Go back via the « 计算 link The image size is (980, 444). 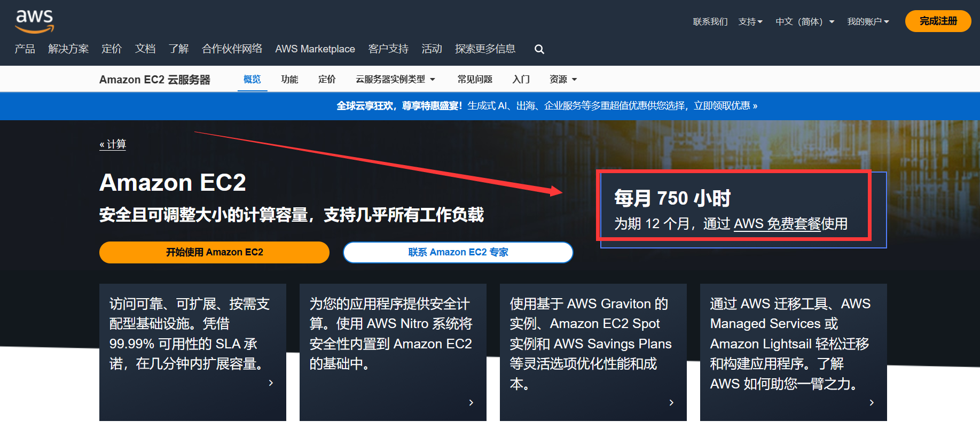pos(113,144)
